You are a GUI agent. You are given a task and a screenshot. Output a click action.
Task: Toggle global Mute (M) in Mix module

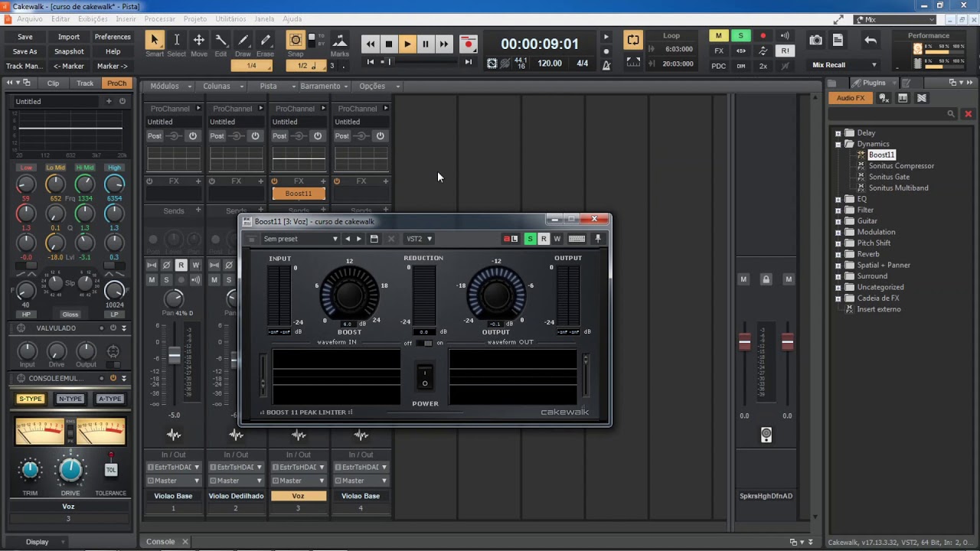pyautogui.click(x=718, y=36)
